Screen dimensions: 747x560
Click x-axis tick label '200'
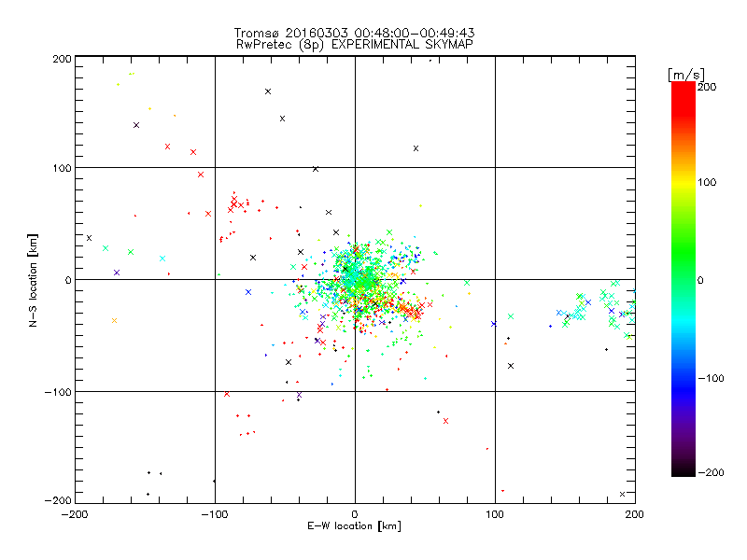tap(635, 514)
